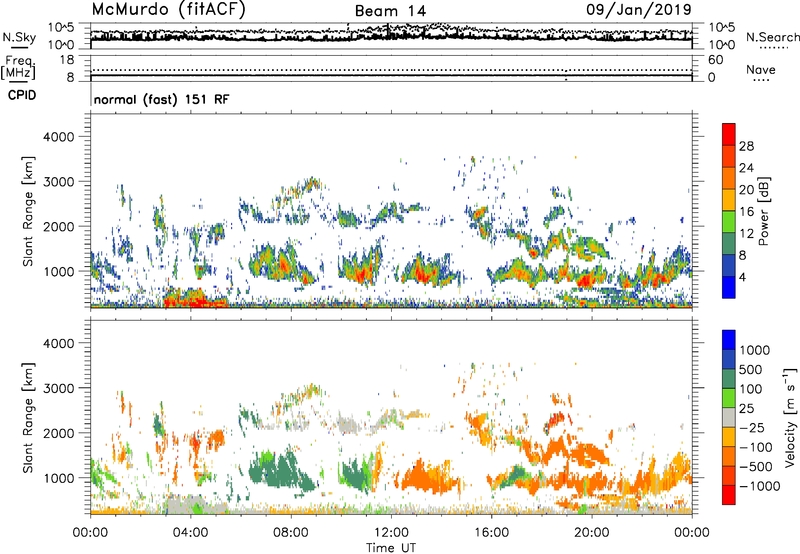Click the 'Nave' legend label
The image size is (800, 554).
[761, 69]
